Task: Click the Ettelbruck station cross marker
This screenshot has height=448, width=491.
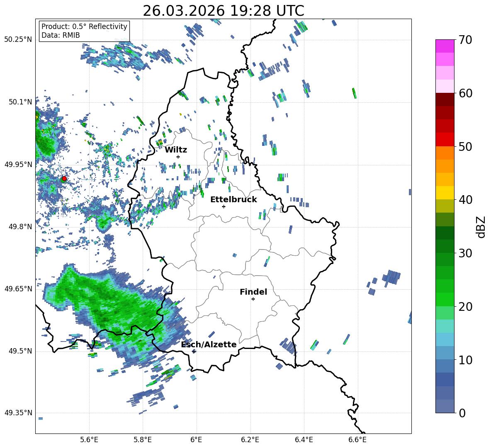Action: [x=224, y=206]
